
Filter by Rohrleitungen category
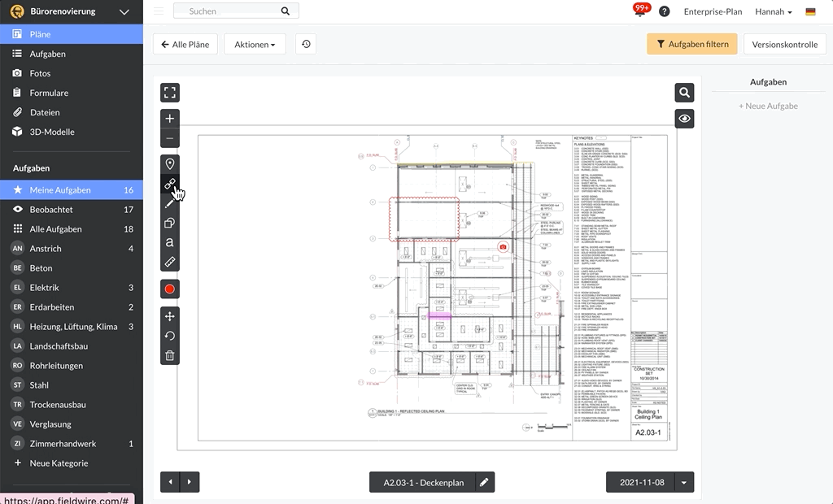(x=72, y=365)
